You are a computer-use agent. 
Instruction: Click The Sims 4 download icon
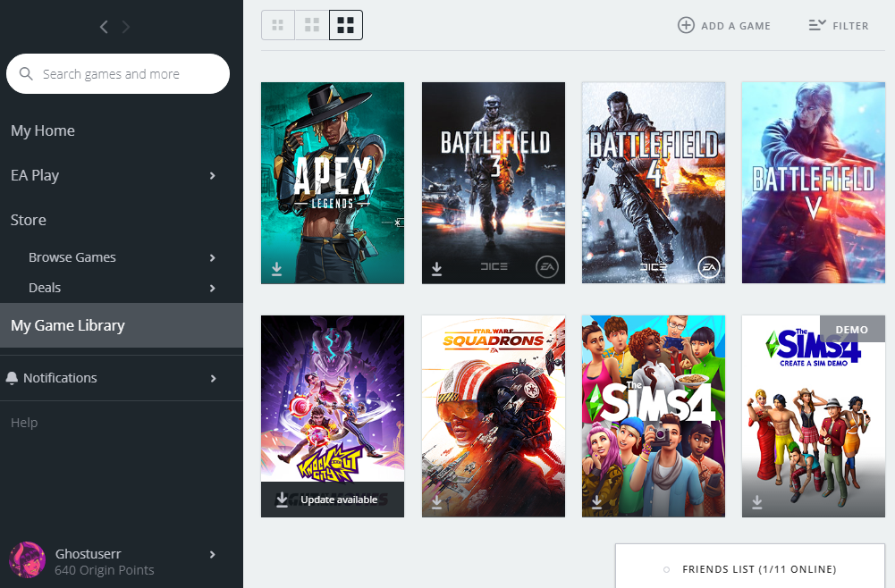click(597, 502)
